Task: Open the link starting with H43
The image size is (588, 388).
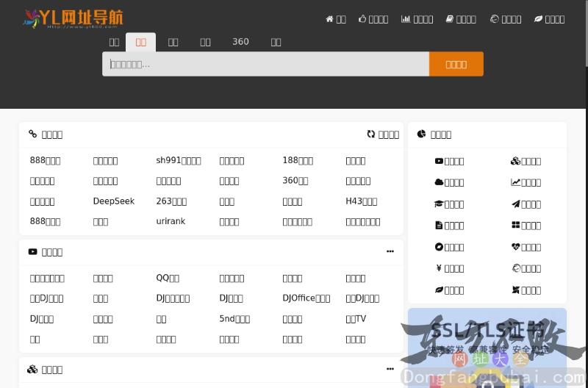Action: click(361, 201)
